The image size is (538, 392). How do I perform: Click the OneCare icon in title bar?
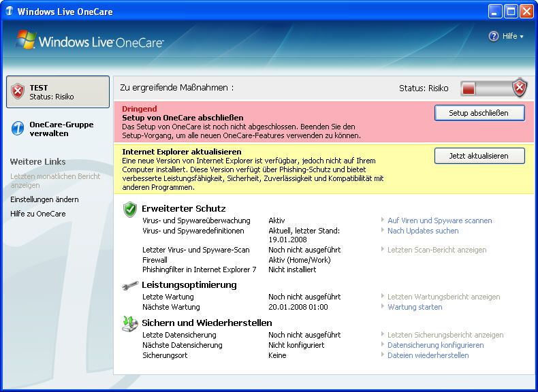tap(10, 12)
